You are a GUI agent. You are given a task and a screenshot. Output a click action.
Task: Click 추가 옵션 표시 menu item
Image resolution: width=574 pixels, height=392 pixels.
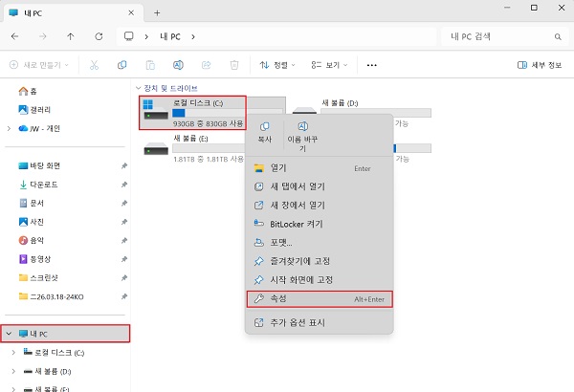pos(320,322)
